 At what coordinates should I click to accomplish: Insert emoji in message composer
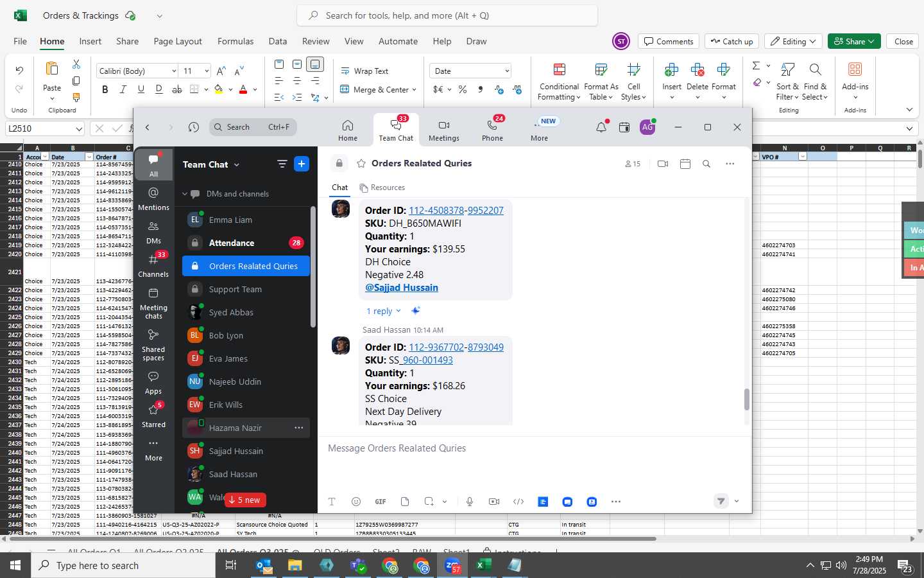pyautogui.click(x=356, y=502)
